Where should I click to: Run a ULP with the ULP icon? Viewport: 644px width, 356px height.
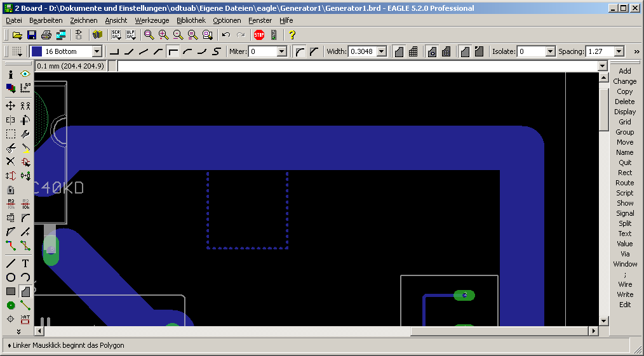[131, 35]
